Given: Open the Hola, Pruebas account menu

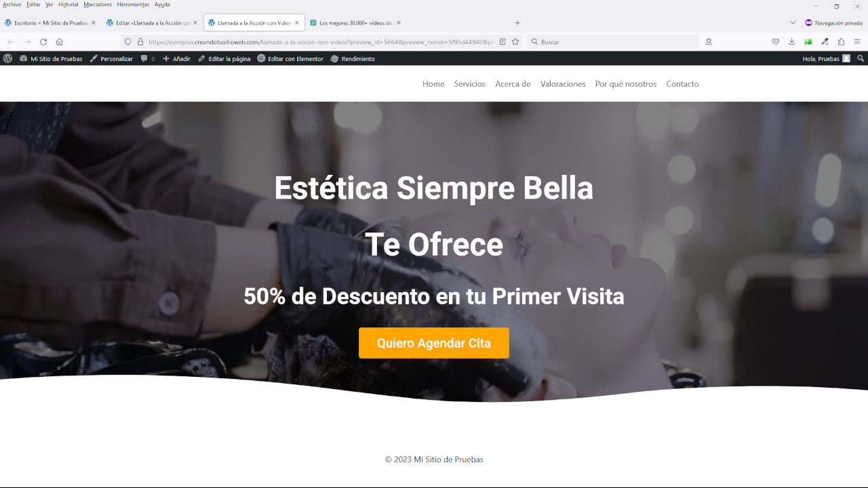Looking at the screenshot, I should tap(826, 59).
